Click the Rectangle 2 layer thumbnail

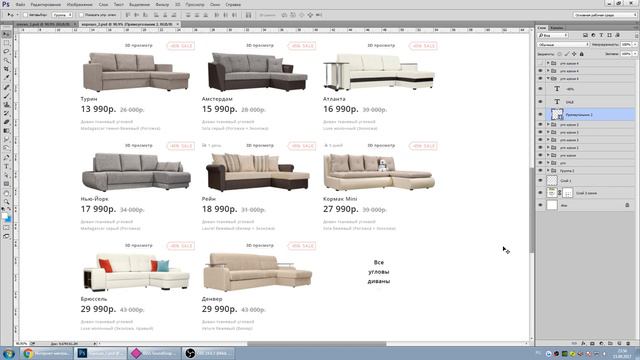tap(557, 114)
